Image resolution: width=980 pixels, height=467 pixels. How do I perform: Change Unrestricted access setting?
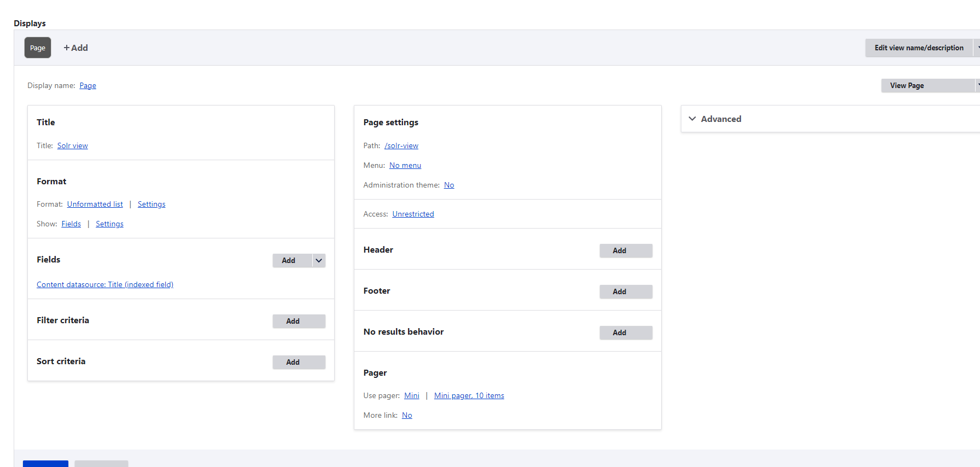[x=413, y=214]
